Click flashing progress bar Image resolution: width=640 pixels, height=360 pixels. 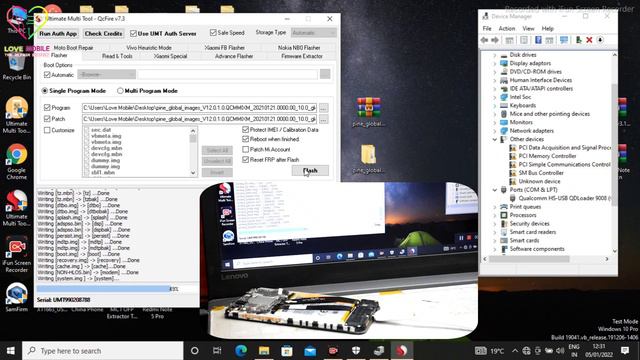pos(117,289)
